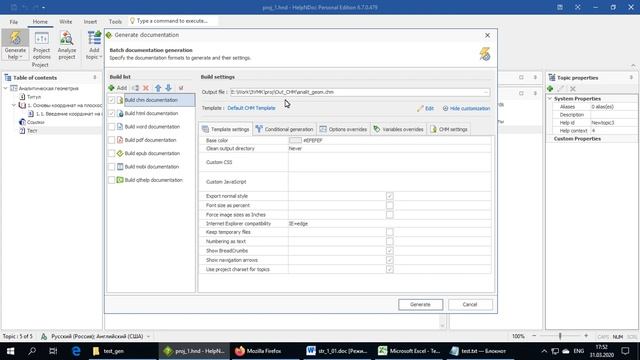Viewport: 640px width, 360px height.
Task: Open the Task View taskbar icon
Action: (53, 351)
